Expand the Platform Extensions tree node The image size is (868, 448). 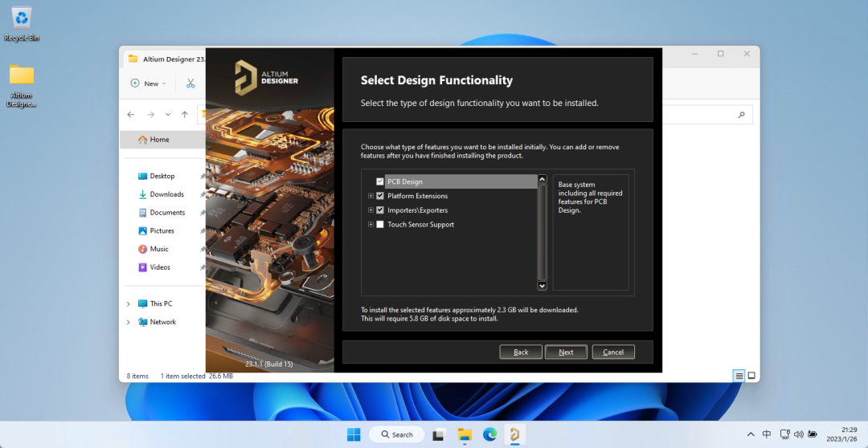click(371, 196)
